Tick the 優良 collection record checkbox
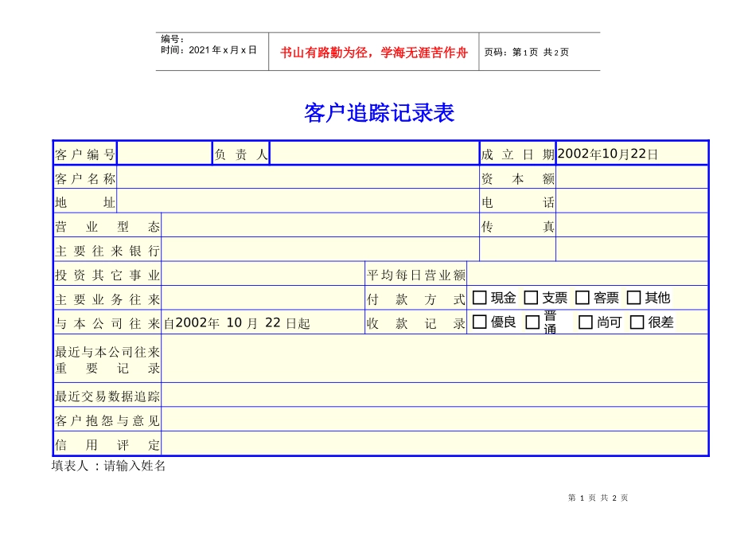The image size is (756, 535). 479,322
